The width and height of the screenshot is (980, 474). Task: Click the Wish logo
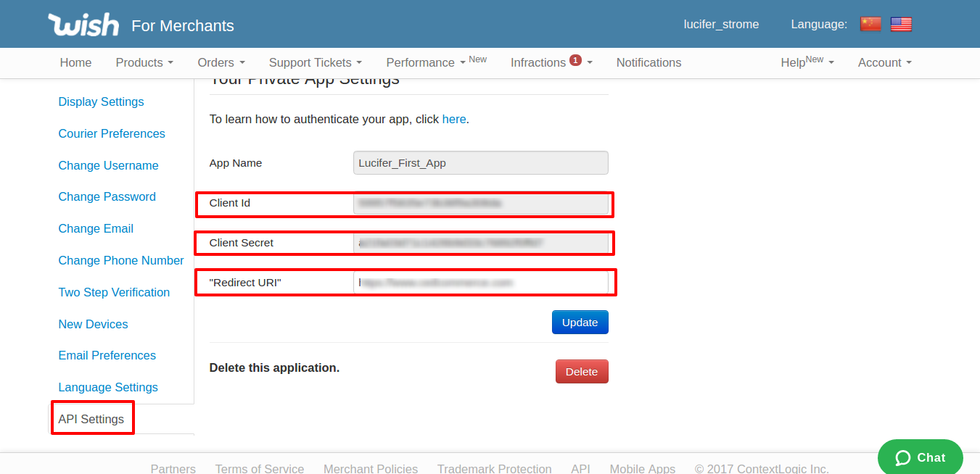(x=83, y=25)
